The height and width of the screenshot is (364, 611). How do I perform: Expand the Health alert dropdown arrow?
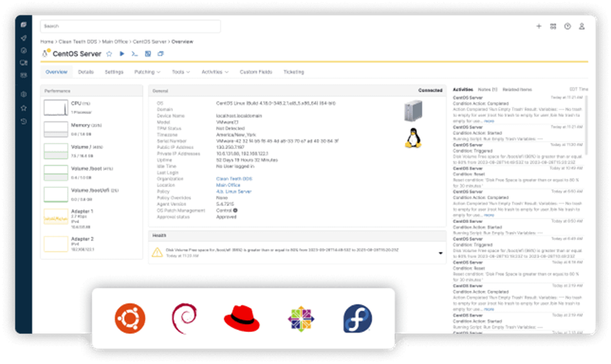[x=441, y=253]
